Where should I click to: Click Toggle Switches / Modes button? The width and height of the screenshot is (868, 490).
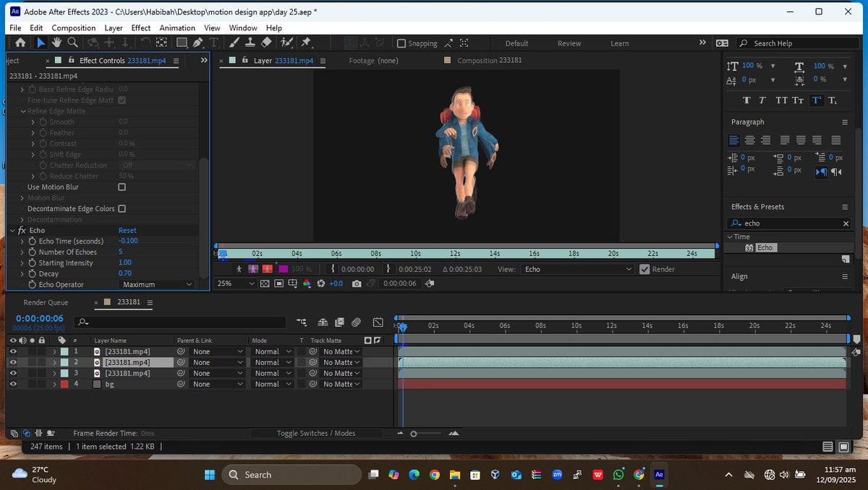pos(316,433)
